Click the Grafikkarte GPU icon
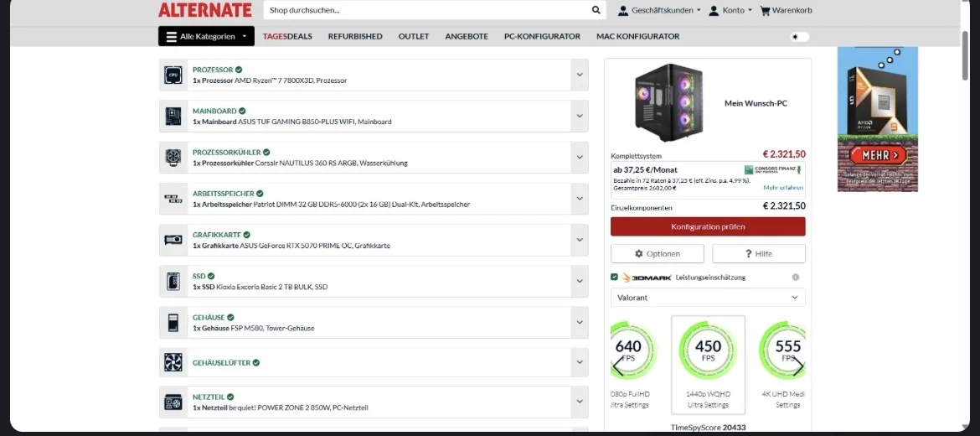The height and width of the screenshot is (436, 980). [x=173, y=240]
